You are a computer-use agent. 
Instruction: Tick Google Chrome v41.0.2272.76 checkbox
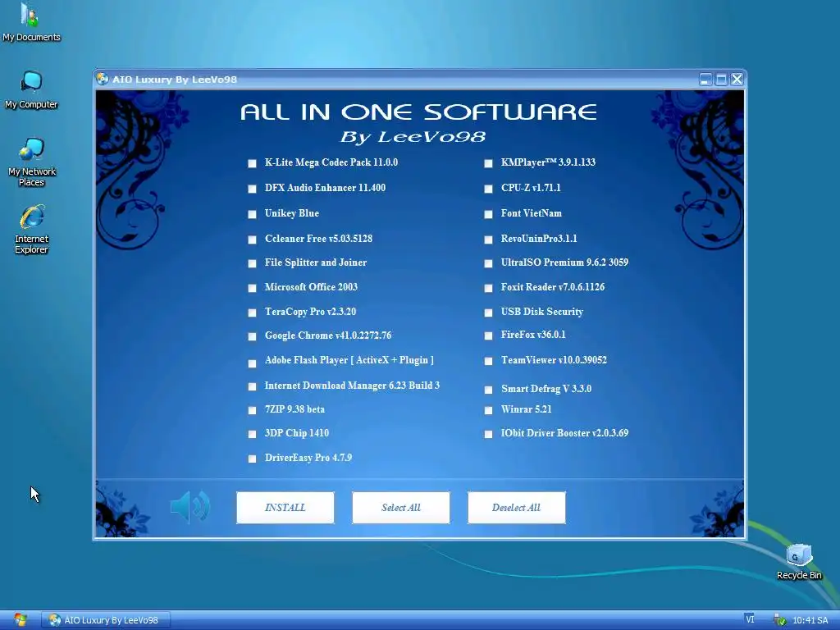(253, 336)
